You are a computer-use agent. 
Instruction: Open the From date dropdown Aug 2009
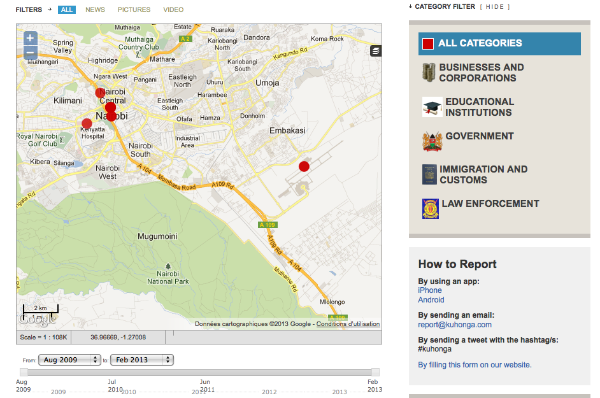[69, 360]
